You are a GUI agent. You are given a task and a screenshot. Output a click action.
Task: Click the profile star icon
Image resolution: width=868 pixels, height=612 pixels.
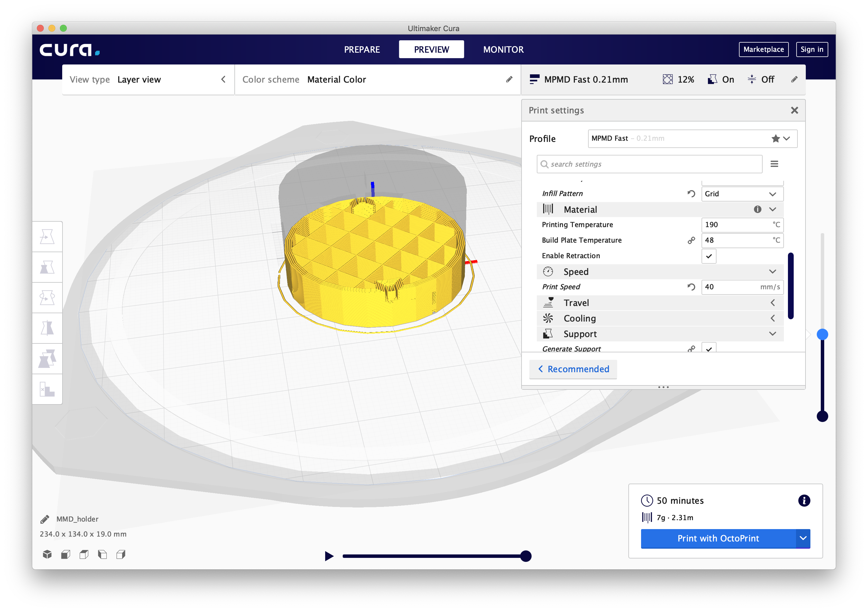[x=775, y=139]
